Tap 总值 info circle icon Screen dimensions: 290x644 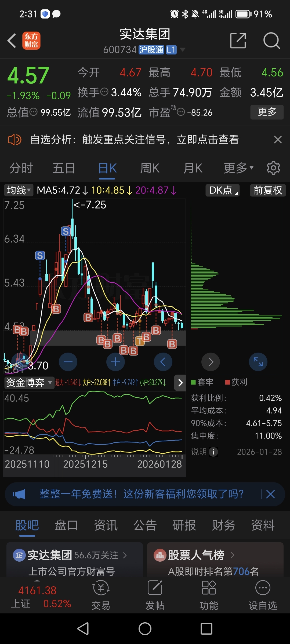33,112
